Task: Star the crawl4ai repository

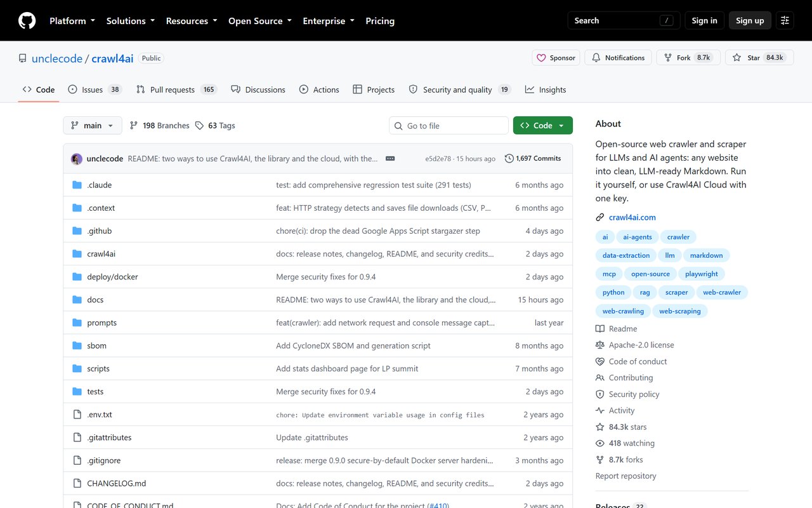Action: [758, 58]
